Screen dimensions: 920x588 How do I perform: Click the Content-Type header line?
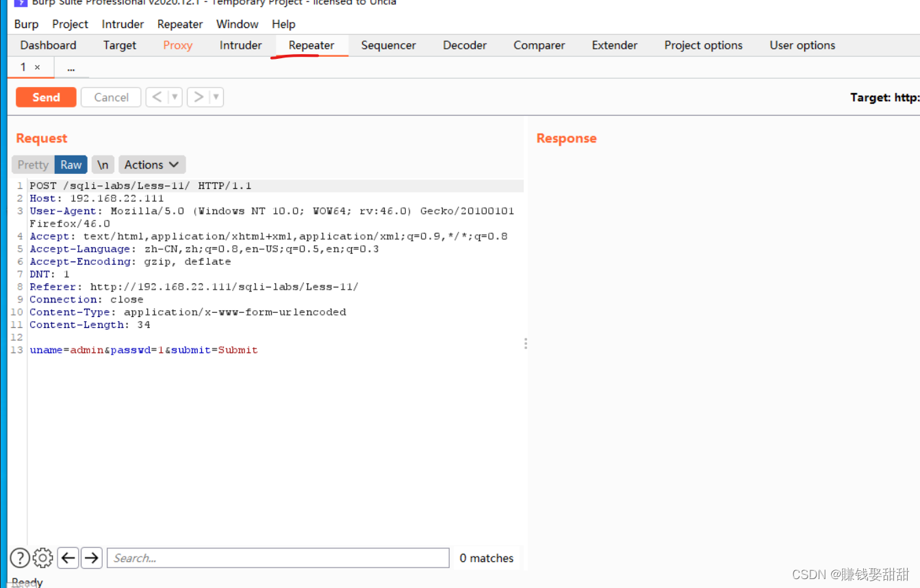pyautogui.click(x=188, y=312)
